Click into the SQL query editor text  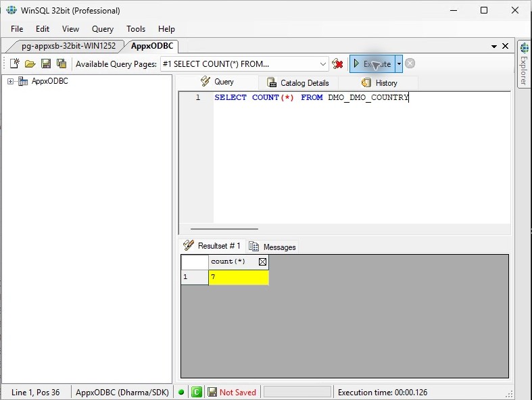click(311, 98)
